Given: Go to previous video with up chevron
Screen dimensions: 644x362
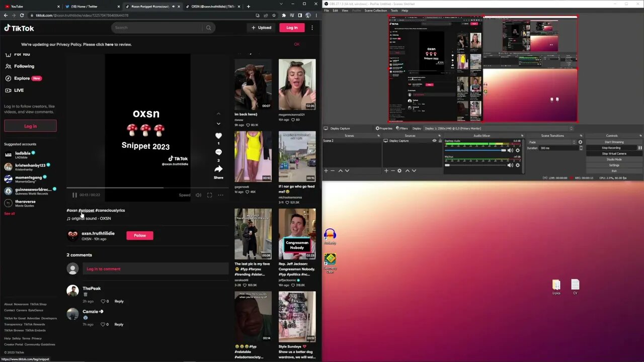Looking at the screenshot, I should pos(218,114).
